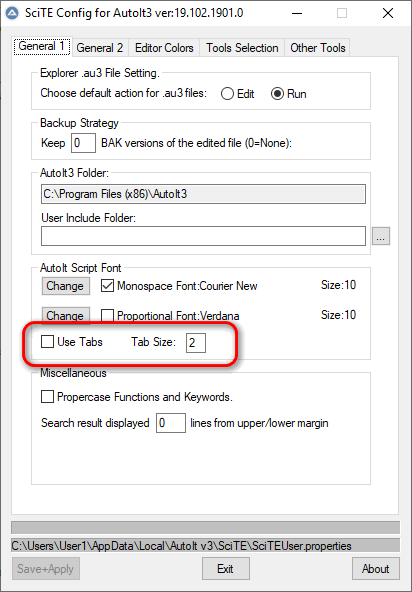
Task: Click the User Include Folder field
Action: pyautogui.click(x=203, y=236)
